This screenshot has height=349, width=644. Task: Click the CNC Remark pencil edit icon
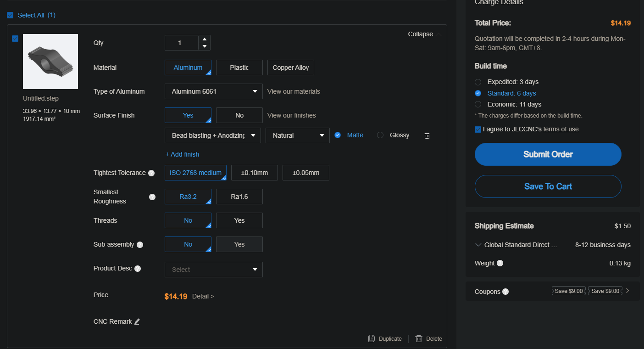(137, 321)
